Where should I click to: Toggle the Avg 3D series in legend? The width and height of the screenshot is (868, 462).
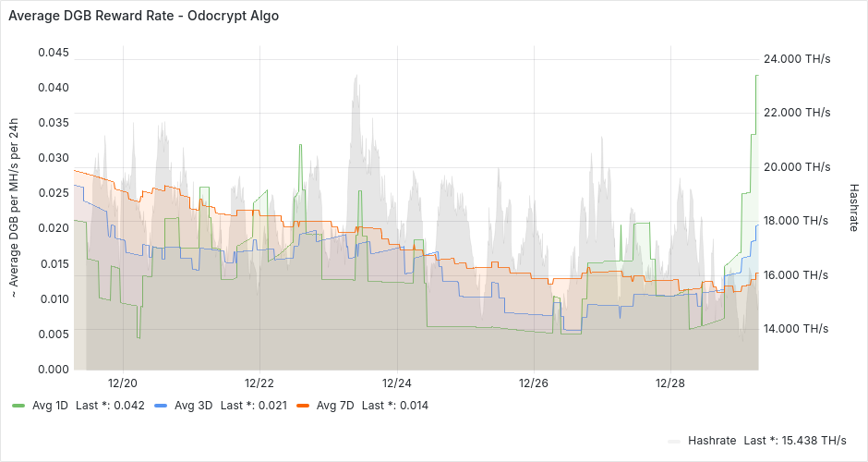[x=192, y=406]
